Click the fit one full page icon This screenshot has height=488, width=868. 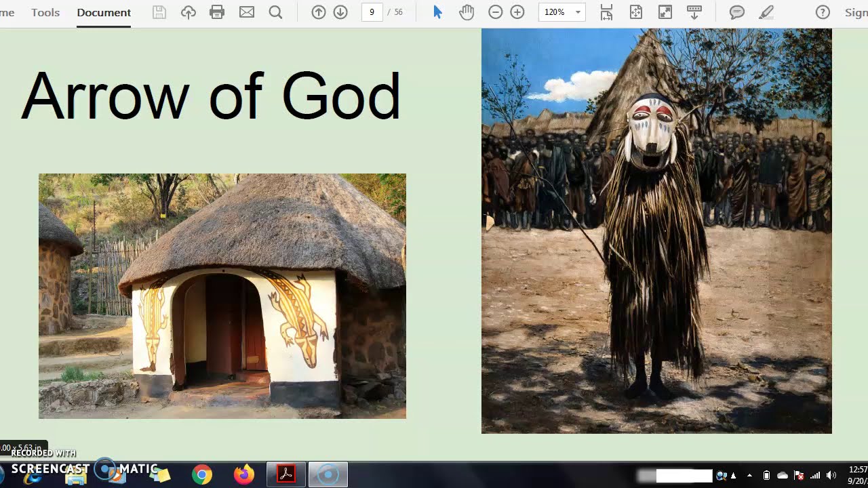click(x=636, y=12)
